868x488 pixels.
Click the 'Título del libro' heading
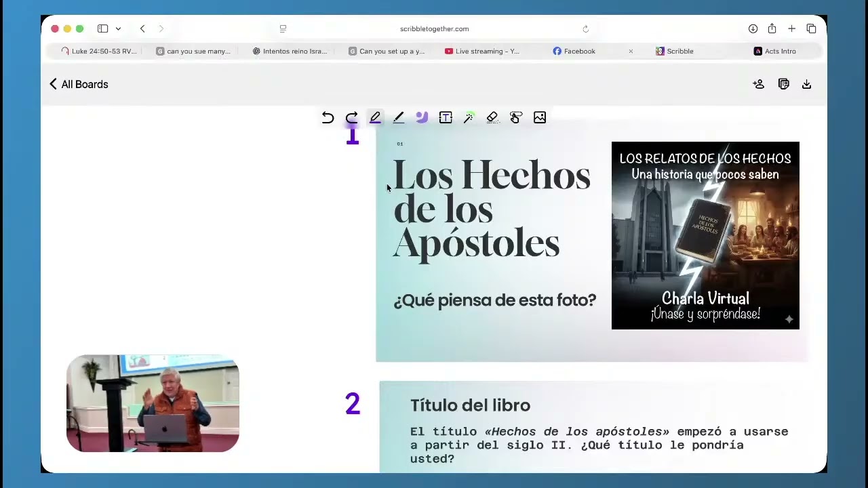point(470,405)
